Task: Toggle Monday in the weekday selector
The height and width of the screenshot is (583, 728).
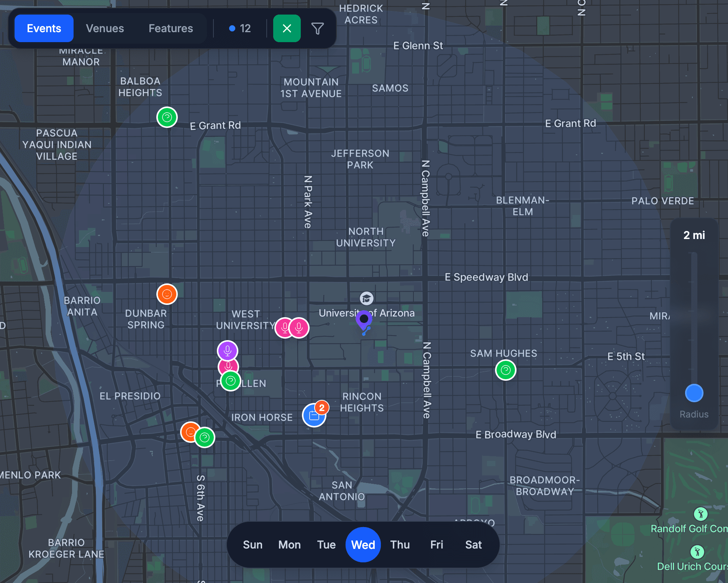Action: [289, 545]
